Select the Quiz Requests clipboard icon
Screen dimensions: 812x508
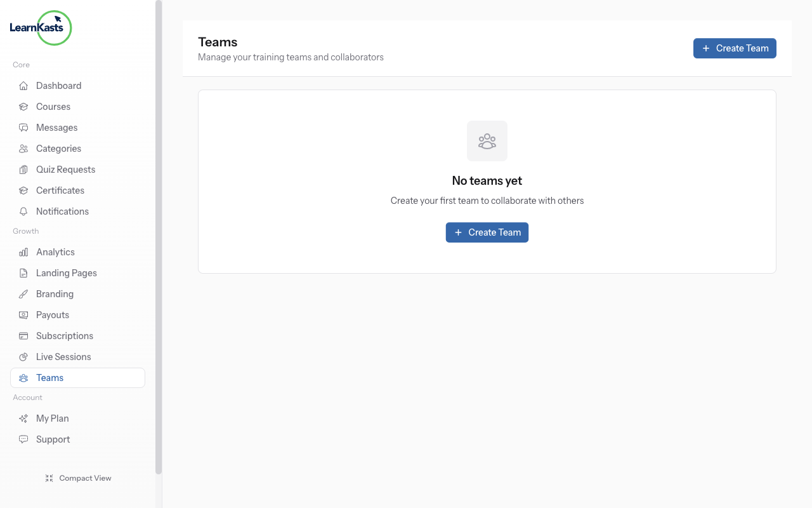click(23, 169)
